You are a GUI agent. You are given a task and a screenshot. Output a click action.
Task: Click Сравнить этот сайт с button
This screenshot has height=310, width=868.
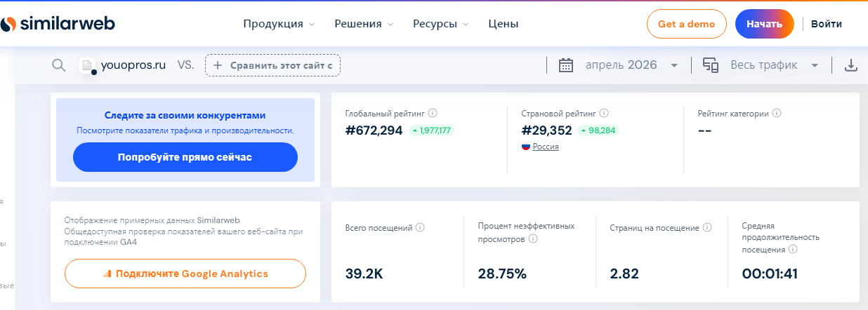click(x=273, y=65)
